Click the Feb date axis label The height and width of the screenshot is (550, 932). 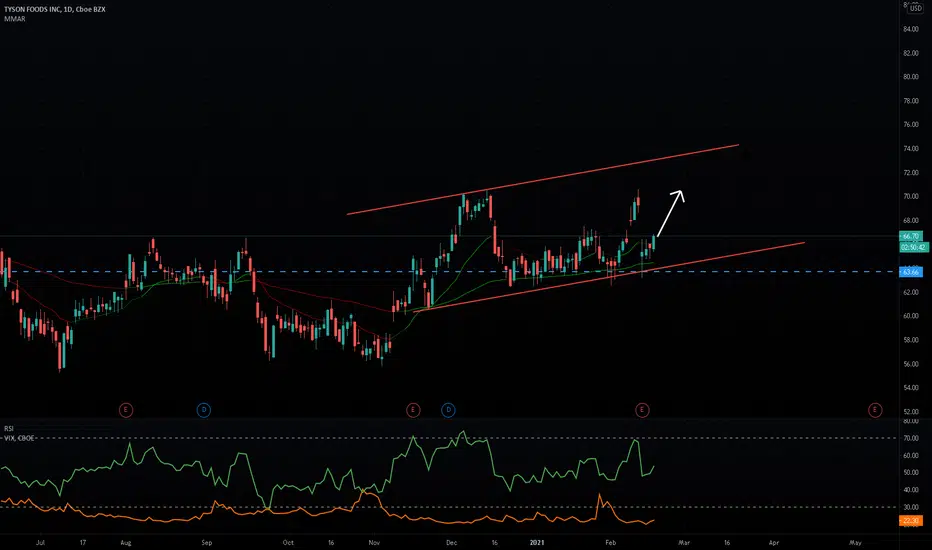pos(610,542)
